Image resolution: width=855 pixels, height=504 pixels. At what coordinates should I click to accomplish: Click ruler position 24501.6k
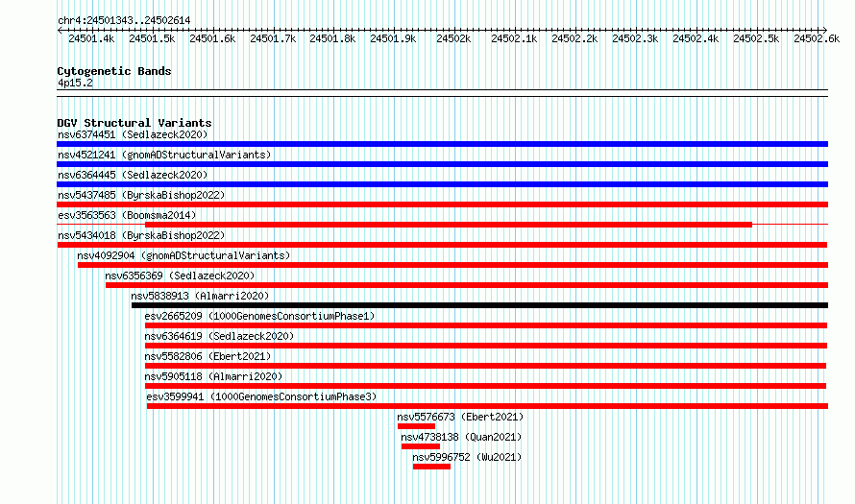coord(212,38)
